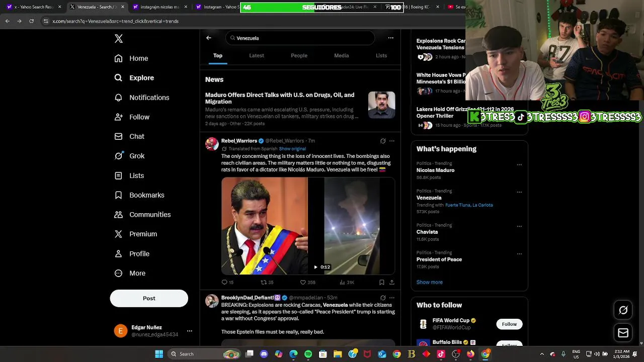Open BrooklynDad_Defiant profile avatar
The width and height of the screenshot is (644, 362).
pyautogui.click(x=212, y=301)
